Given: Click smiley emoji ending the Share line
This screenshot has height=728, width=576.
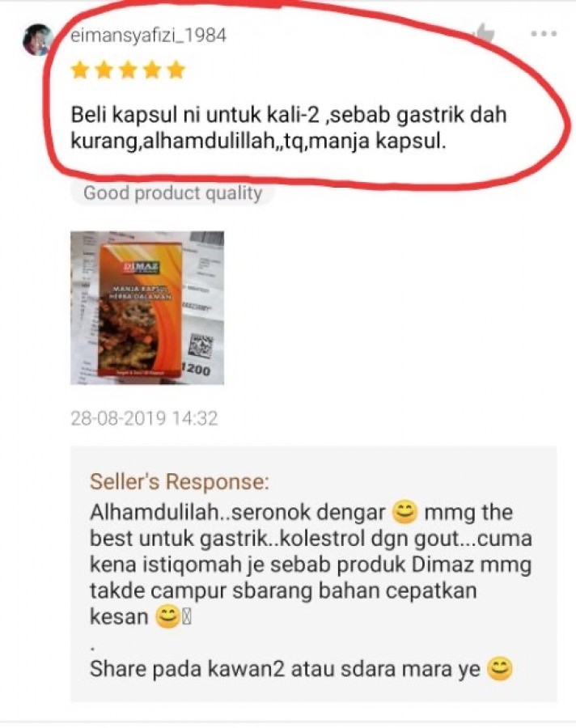Looking at the screenshot, I should (x=500, y=669).
